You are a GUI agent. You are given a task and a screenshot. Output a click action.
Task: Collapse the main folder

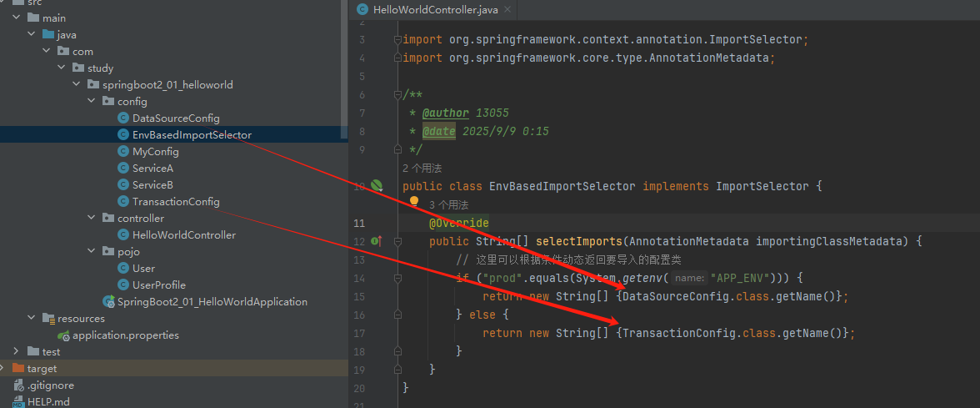point(17,18)
